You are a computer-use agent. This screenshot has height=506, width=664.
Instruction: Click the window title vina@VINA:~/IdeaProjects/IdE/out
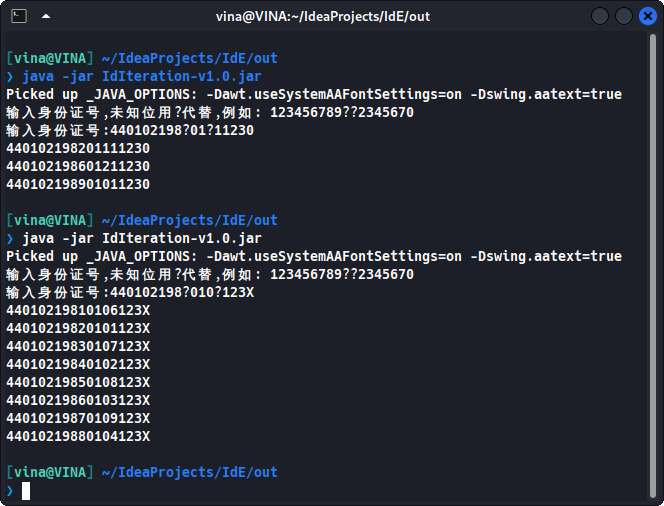click(x=323, y=17)
